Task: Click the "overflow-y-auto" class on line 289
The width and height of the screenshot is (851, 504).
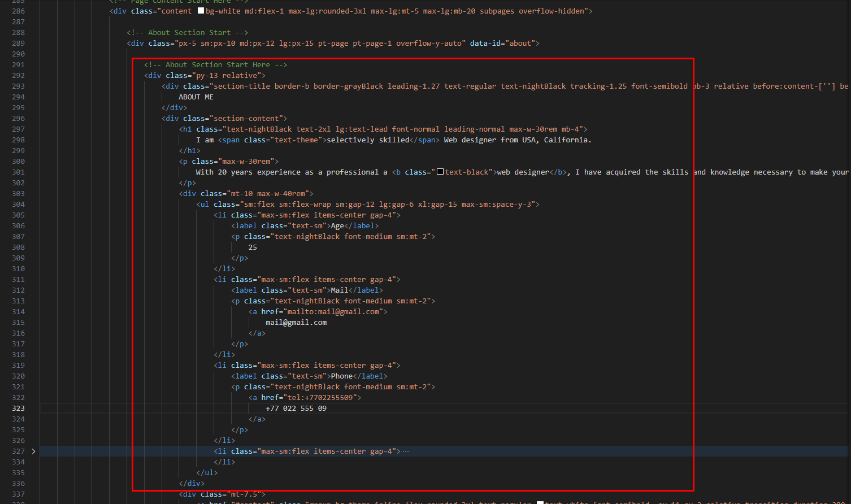Action: click(429, 43)
